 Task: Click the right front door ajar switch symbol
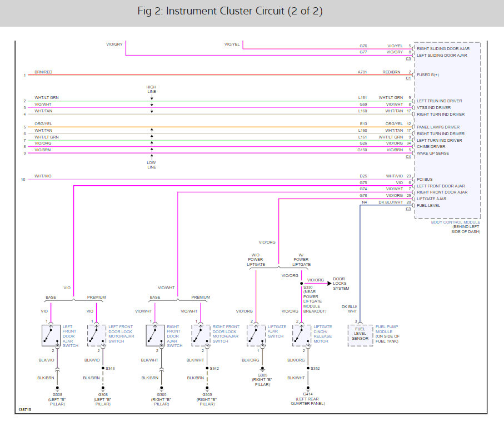tap(155, 335)
